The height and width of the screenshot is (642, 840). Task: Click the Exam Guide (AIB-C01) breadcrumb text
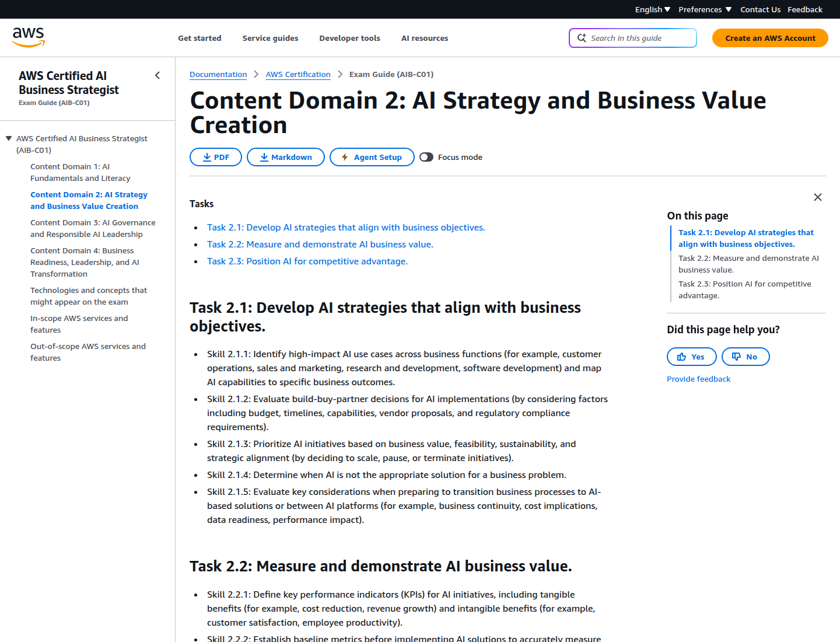(391, 74)
